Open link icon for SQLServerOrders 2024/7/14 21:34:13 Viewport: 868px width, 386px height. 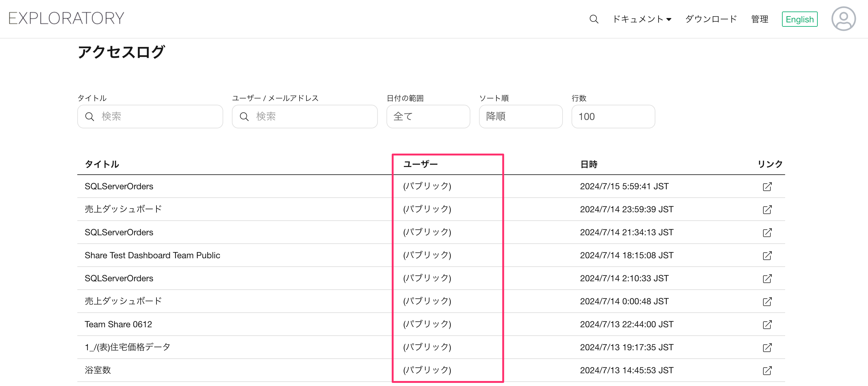pos(767,232)
